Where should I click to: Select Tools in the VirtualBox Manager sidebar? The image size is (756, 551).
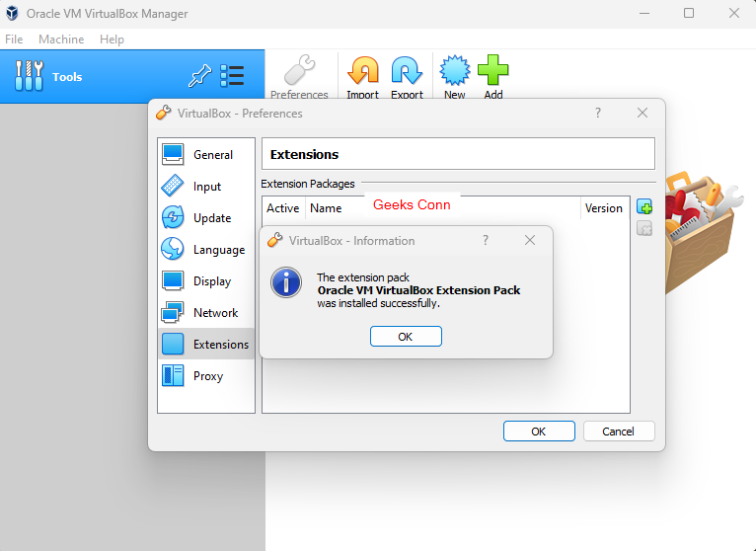point(132,76)
